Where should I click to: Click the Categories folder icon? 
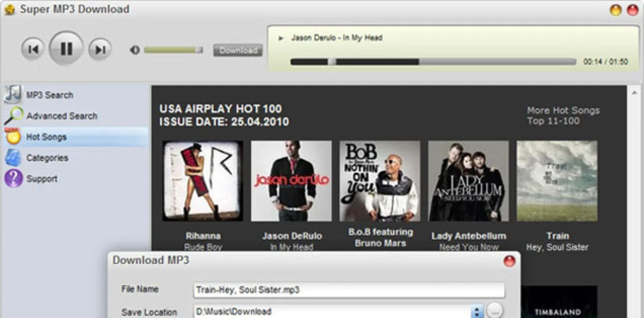pos(13,158)
